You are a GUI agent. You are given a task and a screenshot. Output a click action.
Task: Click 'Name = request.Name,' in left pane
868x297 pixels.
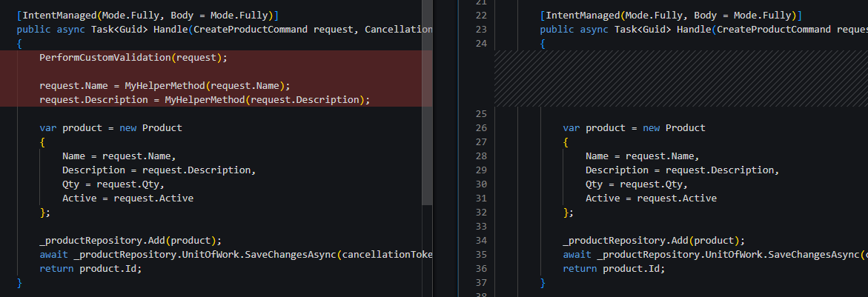[x=119, y=156]
